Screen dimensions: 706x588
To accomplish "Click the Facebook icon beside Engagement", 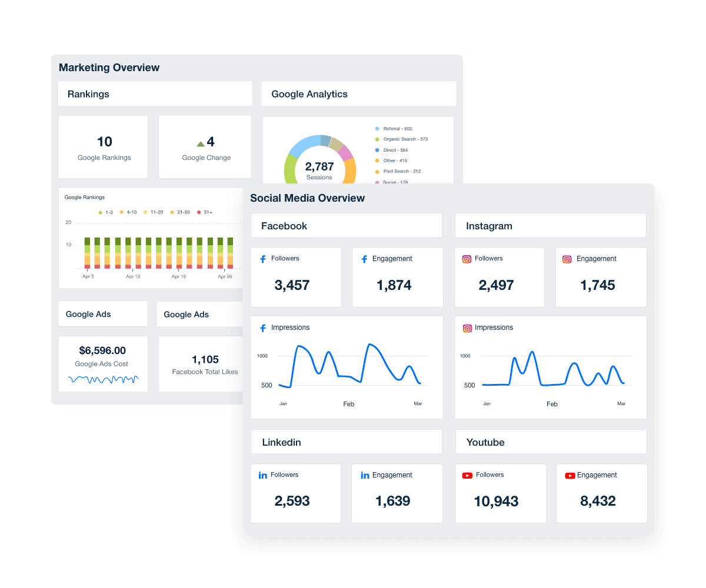I will tap(364, 259).
